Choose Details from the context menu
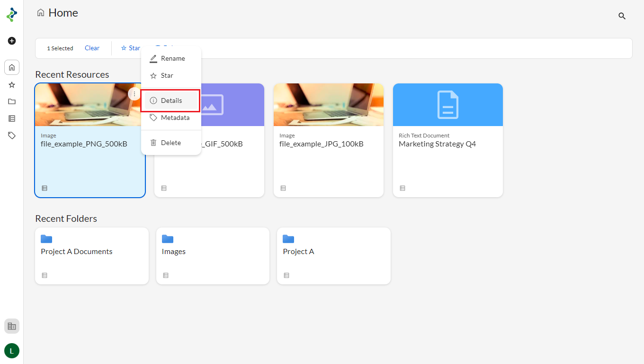Image resolution: width=644 pixels, height=364 pixels. (170, 100)
